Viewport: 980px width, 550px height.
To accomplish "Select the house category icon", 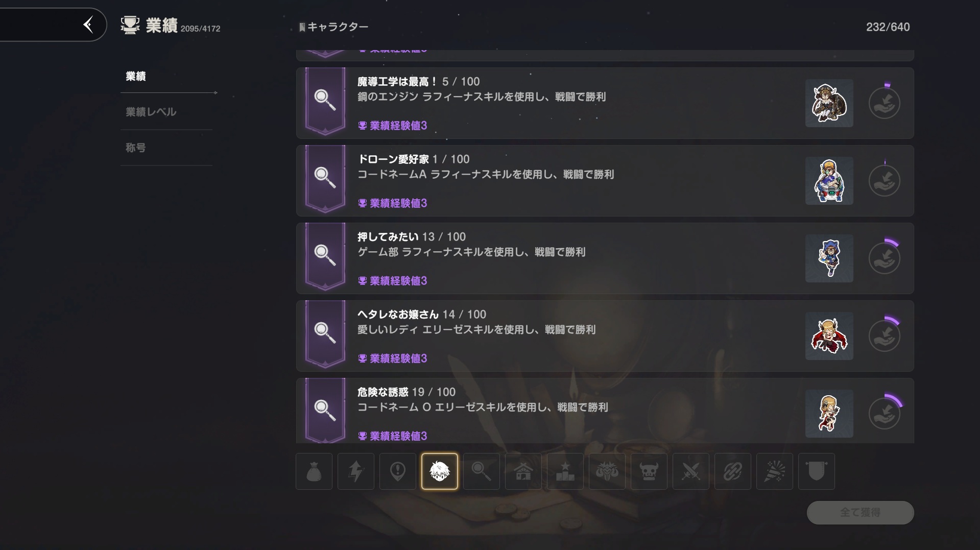I will [523, 471].
